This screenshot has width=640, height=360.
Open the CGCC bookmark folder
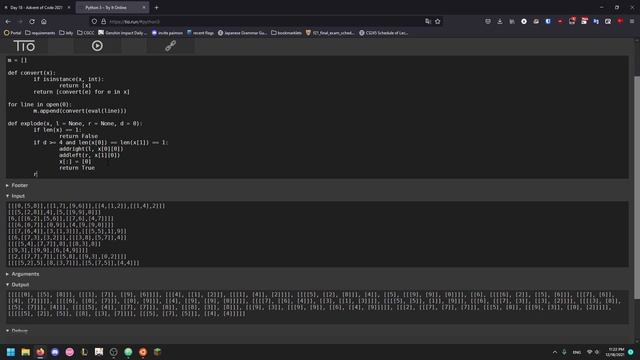(x=86, y=33)
